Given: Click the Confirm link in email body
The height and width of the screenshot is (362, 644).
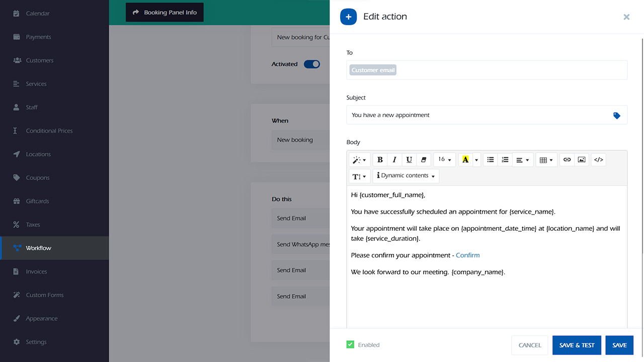Looking at the screenshot, I should pos(467,255).
